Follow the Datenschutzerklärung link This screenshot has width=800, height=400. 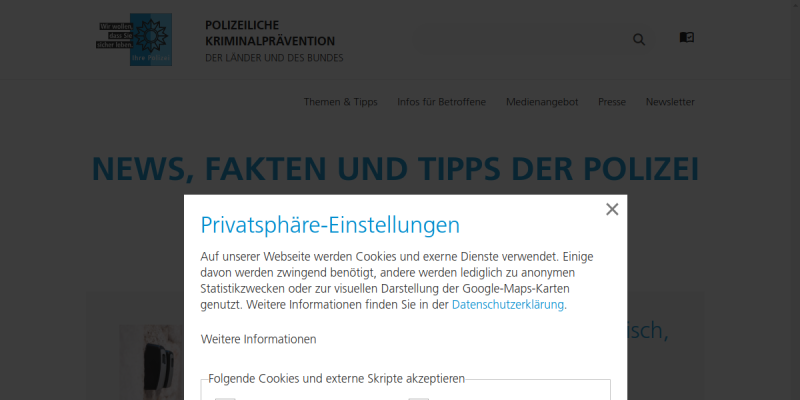click(x=508, y=305)
